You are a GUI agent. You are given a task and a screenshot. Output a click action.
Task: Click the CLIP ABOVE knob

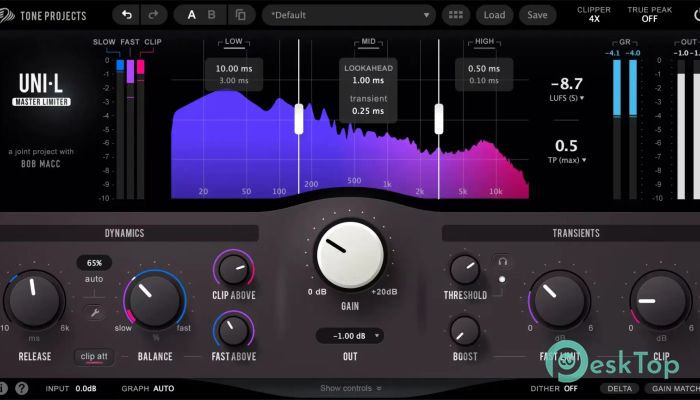(x=233, y=269)
